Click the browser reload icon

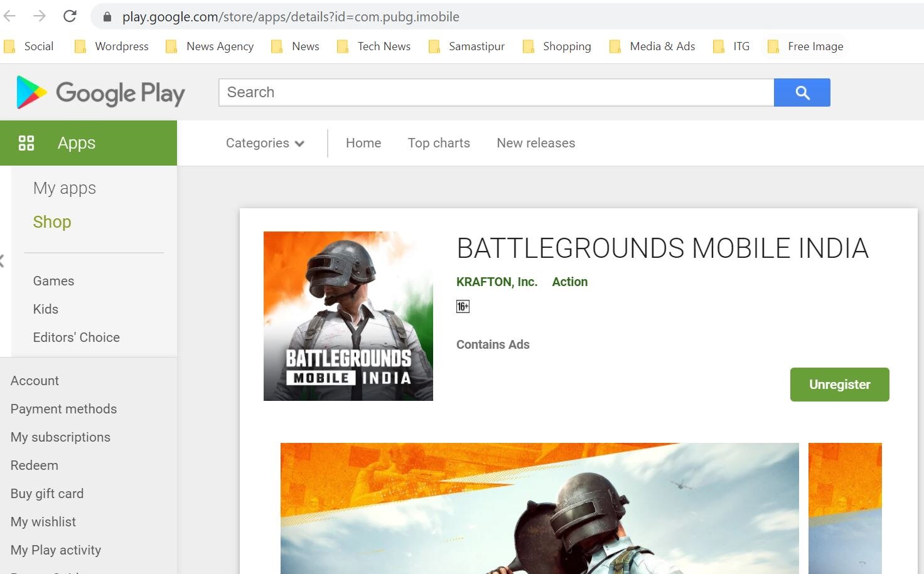pos(70,16)
